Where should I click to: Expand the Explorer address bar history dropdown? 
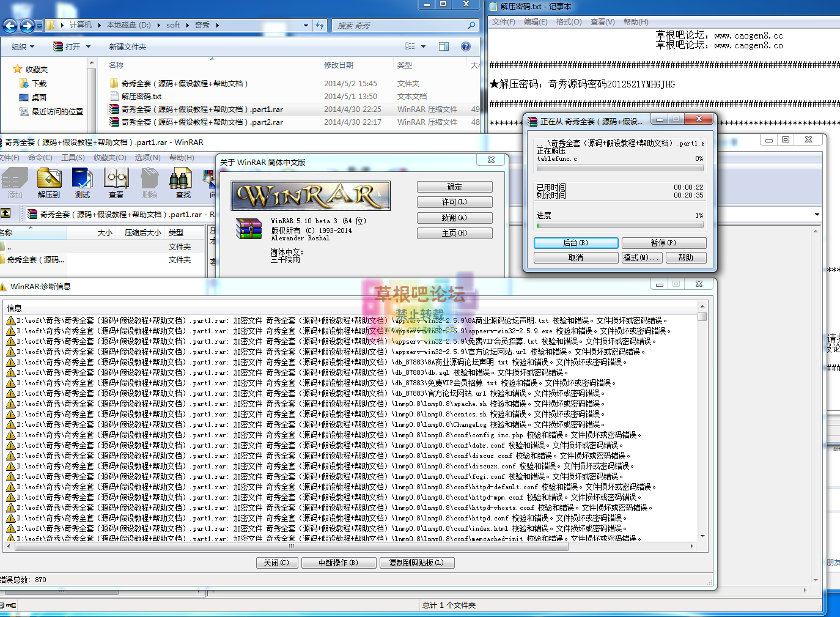(306, 26)
